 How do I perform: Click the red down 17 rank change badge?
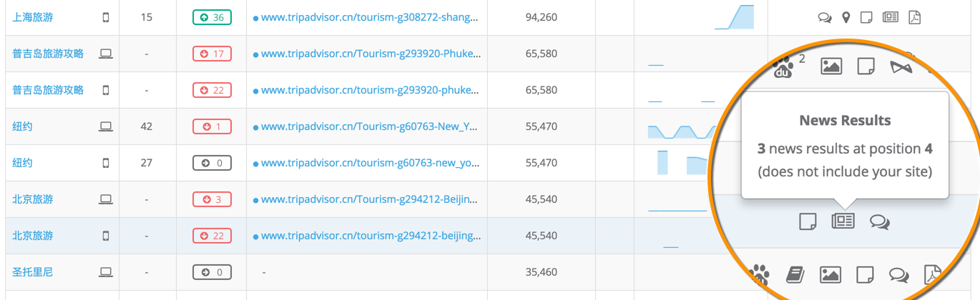point(212,54)
